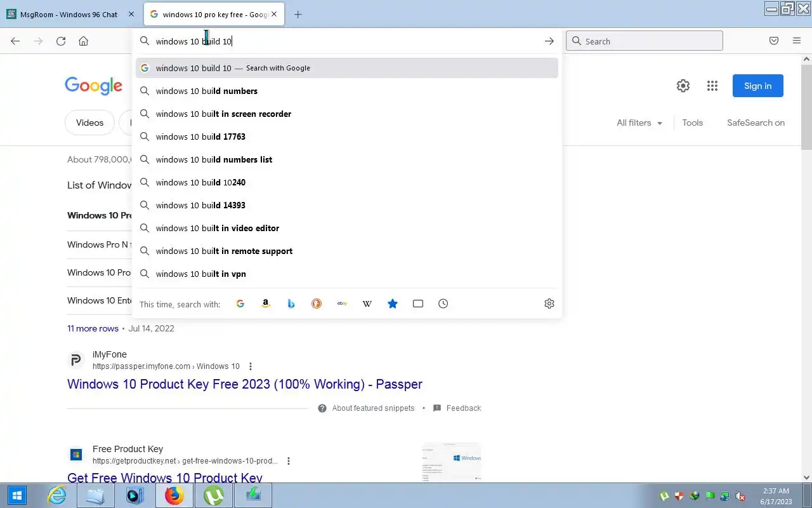
Task: Choose suggestion 'windows 10 built in screen recorder'
Action: point(347,114)
